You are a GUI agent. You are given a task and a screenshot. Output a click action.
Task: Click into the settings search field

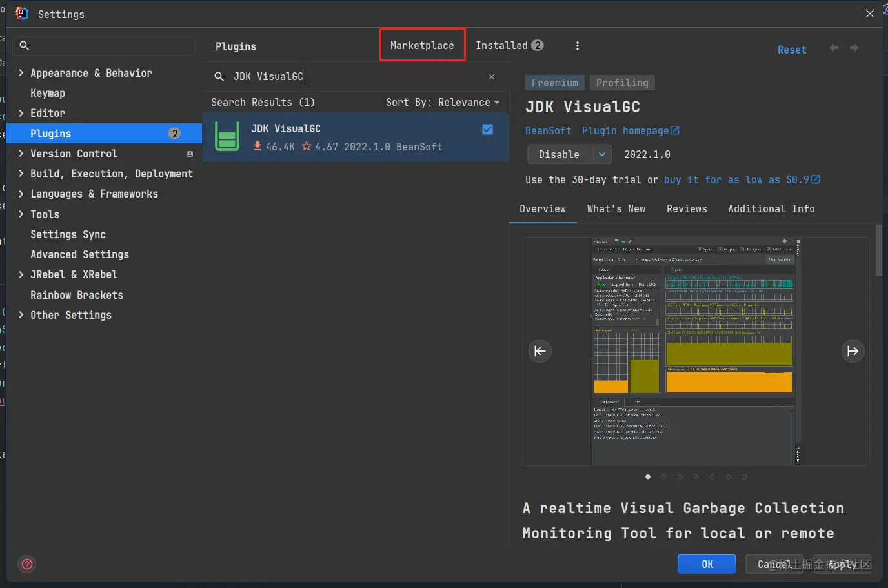pyautogui.click(x=104, y=46)
